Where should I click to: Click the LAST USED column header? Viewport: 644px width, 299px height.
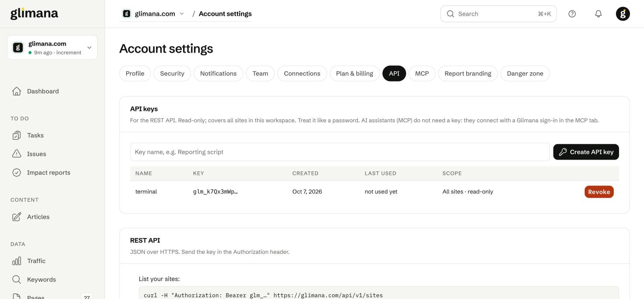(380, 173)
